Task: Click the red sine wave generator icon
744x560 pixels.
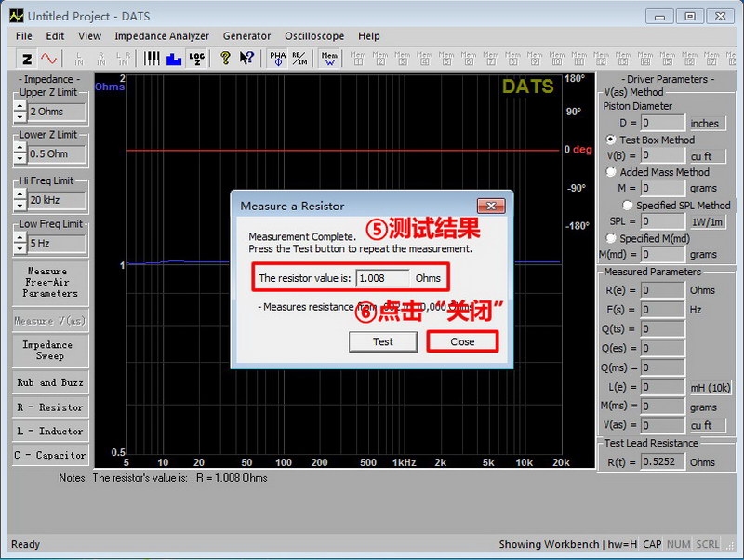Action: pos(48,59)
